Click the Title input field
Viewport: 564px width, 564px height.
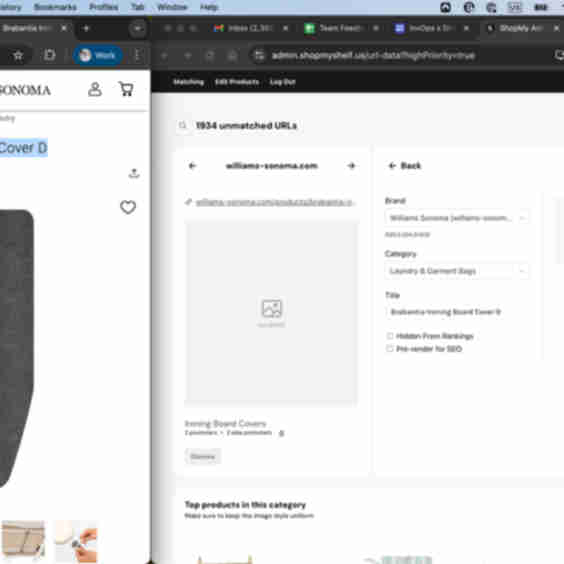tap(457, 312)
